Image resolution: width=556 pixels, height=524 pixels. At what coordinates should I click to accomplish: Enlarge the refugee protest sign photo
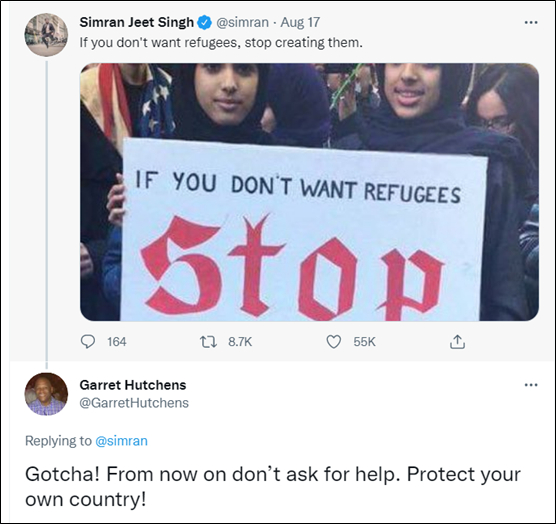pyautogui.click(x=309, y=192)
